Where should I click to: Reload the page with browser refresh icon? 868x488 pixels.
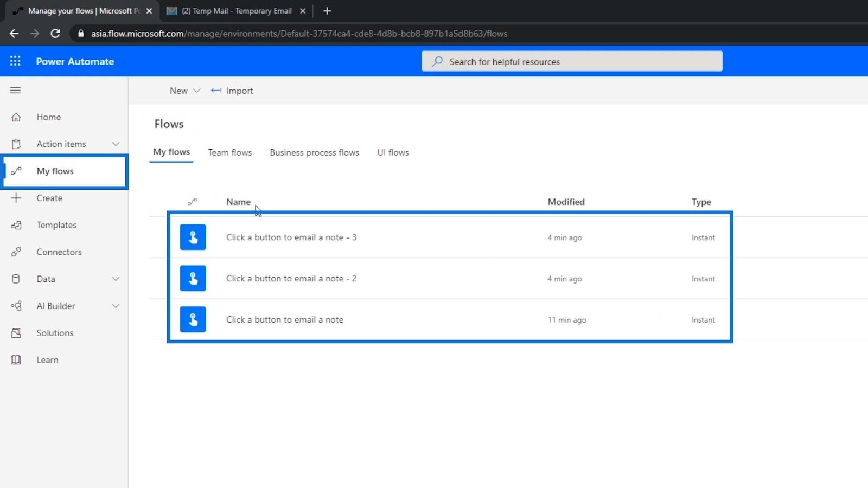pos(55,34)
